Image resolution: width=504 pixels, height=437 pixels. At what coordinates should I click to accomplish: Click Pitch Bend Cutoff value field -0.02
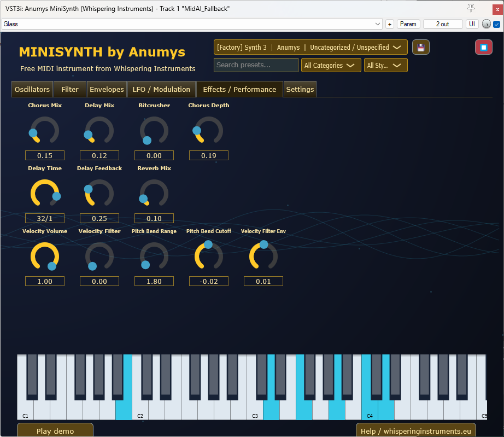(x=209, y=281)
